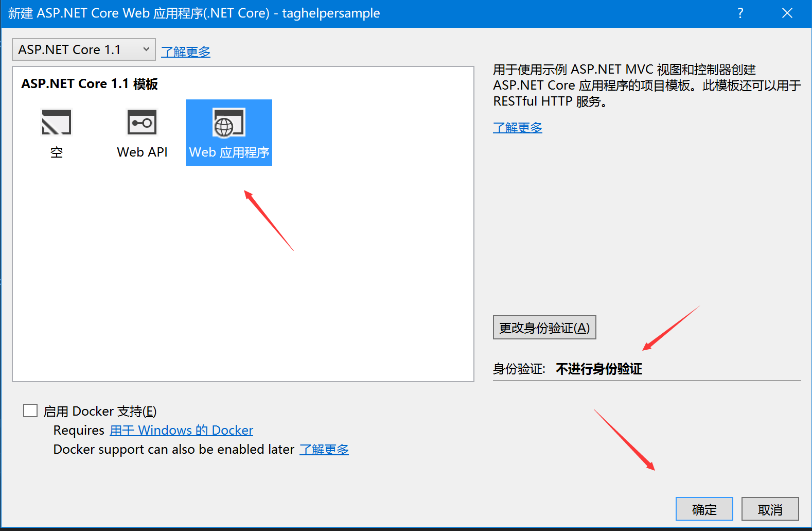812x531 pixels.
Task: Click the Web 应用程序 label text
Action: tap(229, 152)
